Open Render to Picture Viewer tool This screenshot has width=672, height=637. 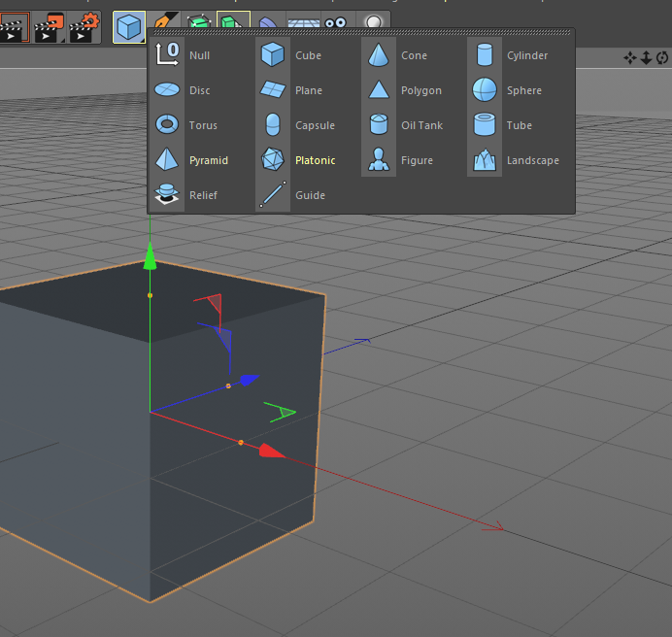click(50, 28)
